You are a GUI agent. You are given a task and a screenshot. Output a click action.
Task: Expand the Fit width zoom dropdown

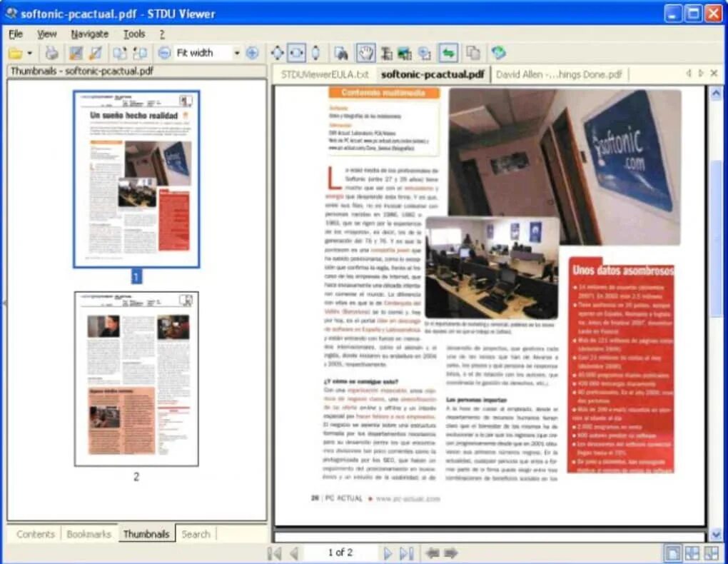(x=237, y=53)
